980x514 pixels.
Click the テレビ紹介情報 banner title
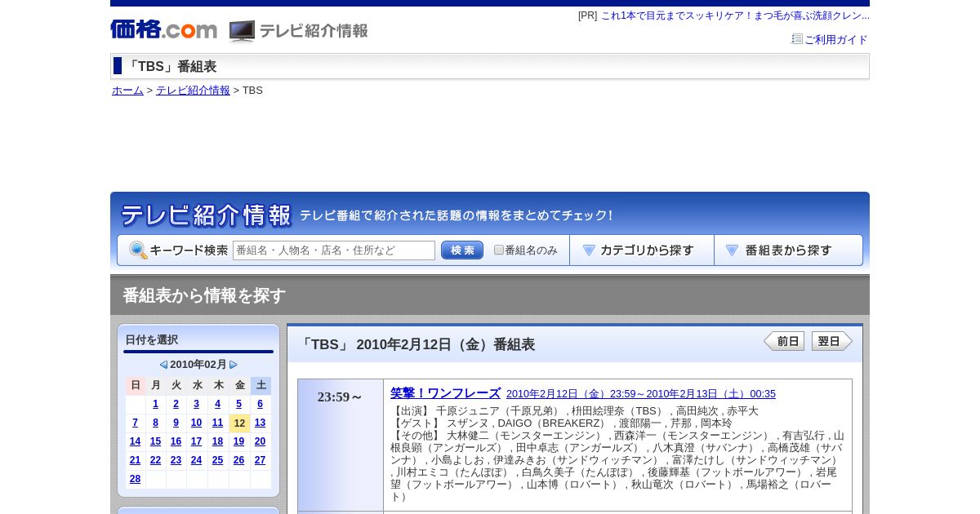206,215
